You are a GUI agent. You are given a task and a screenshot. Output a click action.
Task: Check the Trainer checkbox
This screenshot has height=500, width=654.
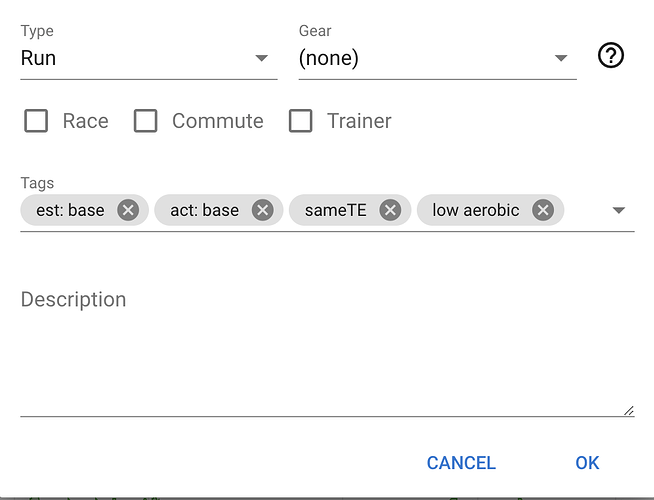(x=301, y=121)
